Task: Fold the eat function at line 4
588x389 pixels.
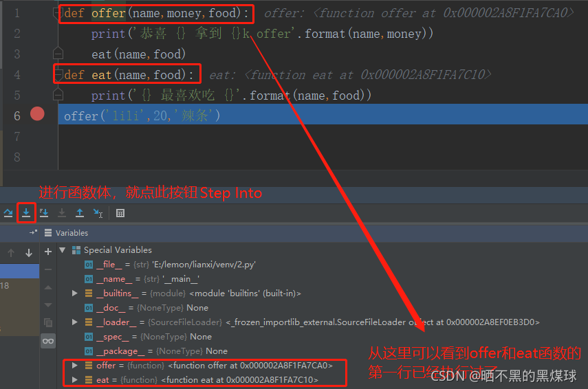Action: pos(58,74)
